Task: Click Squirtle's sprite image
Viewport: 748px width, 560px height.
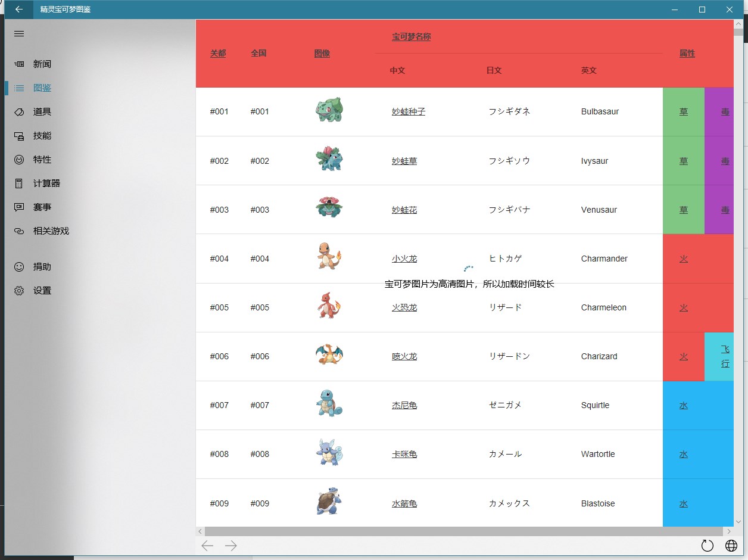Action: coord(329,403)
